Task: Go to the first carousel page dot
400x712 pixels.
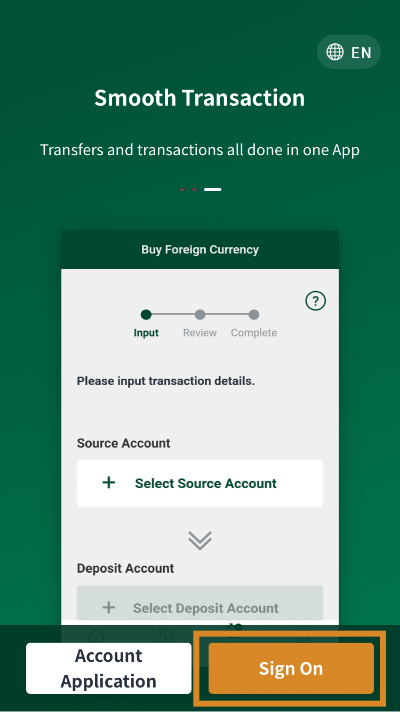Action: (x=182, y=189)
